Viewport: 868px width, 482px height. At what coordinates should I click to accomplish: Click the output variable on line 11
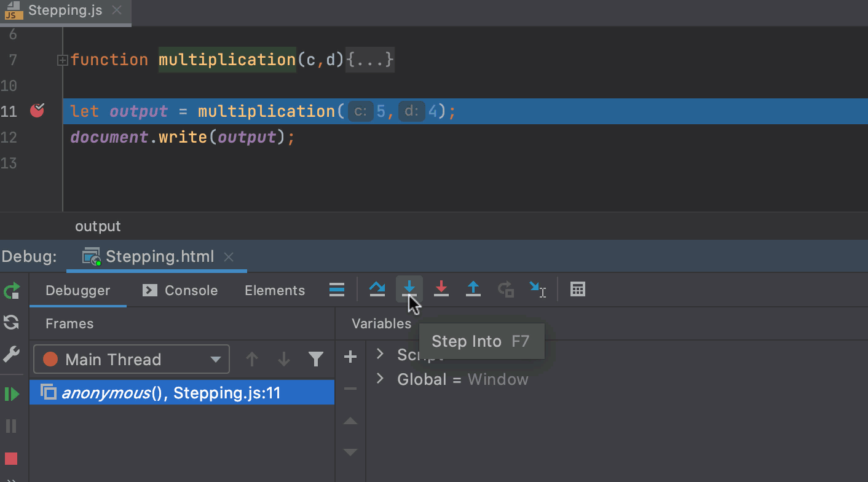138,111
